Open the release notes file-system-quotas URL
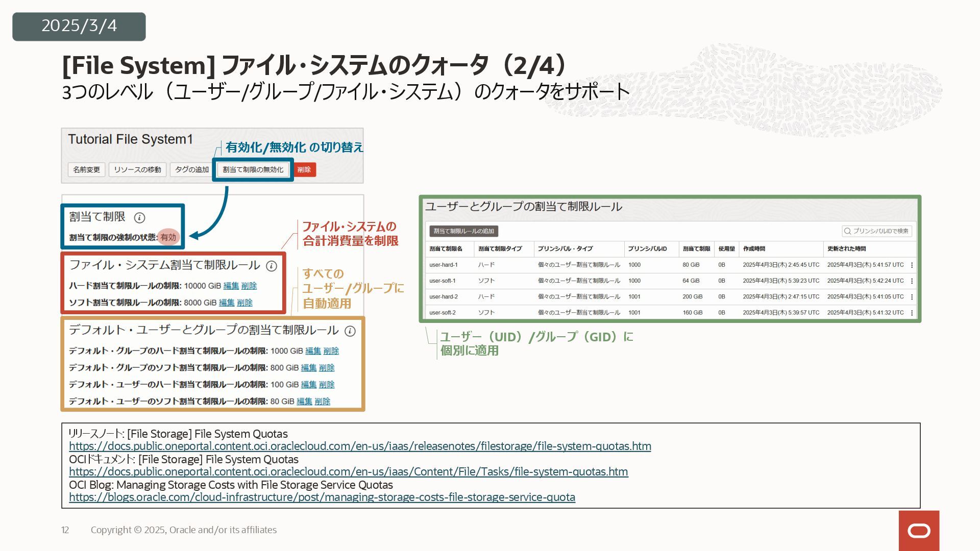 [360, 446]
